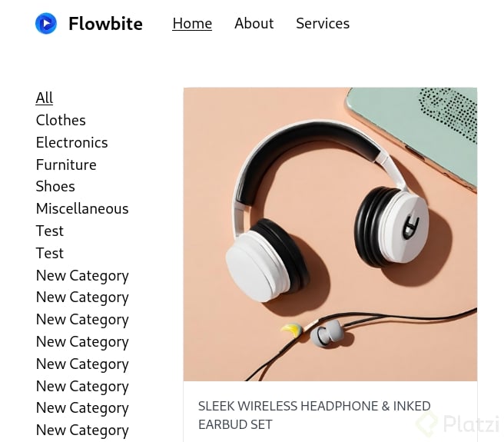This screenshot has height=442, width=504.
Task: Go to the Home nav item
Action: pos(192,24)
